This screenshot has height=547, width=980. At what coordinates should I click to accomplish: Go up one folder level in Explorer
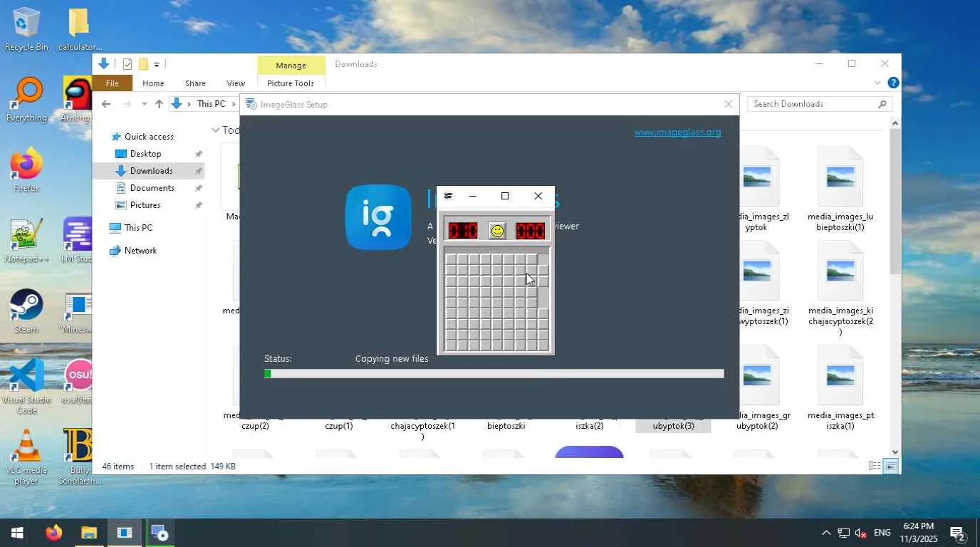[x=159, y=104]
